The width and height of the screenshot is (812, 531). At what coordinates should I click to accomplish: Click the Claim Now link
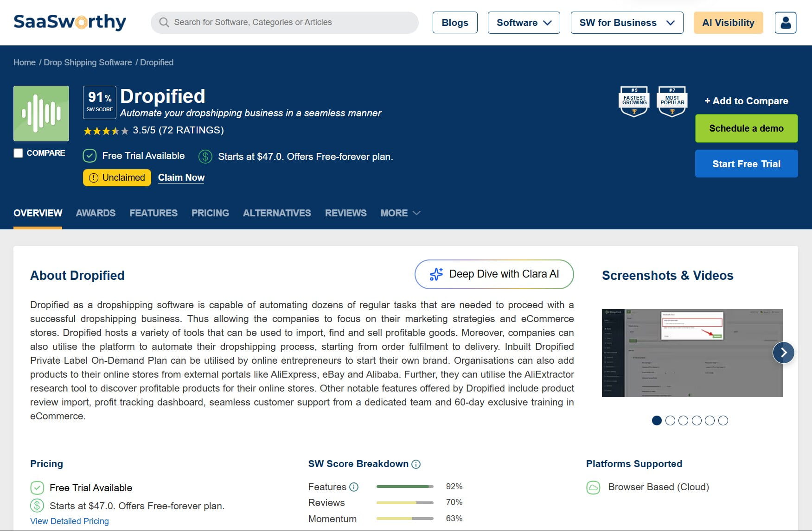(181, 177)
